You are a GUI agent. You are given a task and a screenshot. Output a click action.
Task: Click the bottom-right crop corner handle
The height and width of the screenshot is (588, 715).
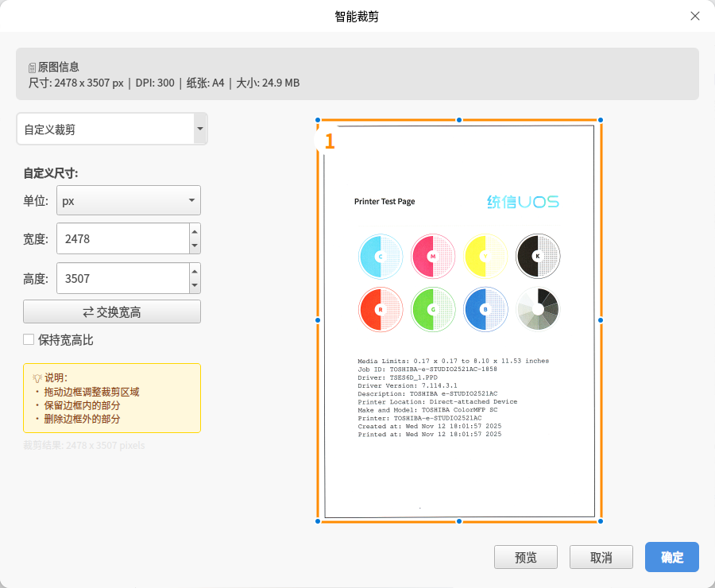[601, 521]
